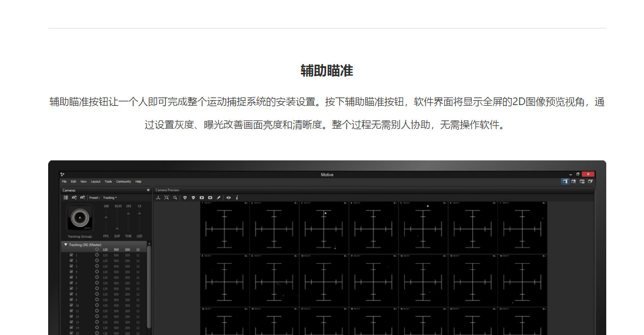
Task: Click the filled rectangle video mode icon
Action: pos(202,198)
